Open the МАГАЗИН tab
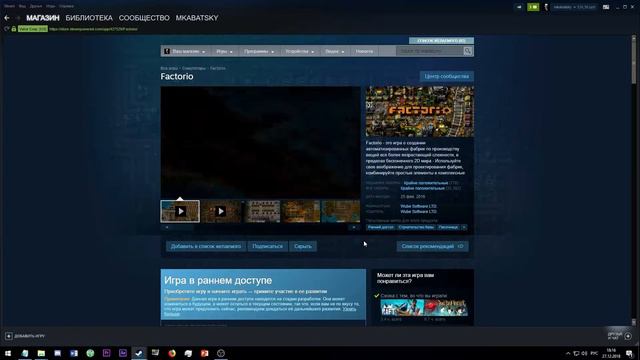 point(43,18)
